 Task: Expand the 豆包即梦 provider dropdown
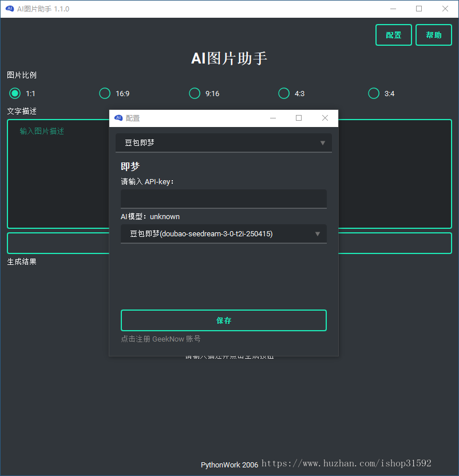224,142
